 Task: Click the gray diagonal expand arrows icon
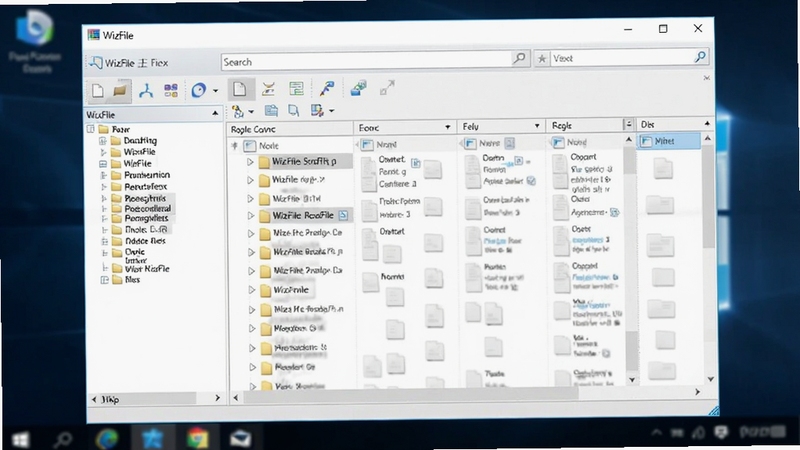pyautogui.click(x=387, y=87)
